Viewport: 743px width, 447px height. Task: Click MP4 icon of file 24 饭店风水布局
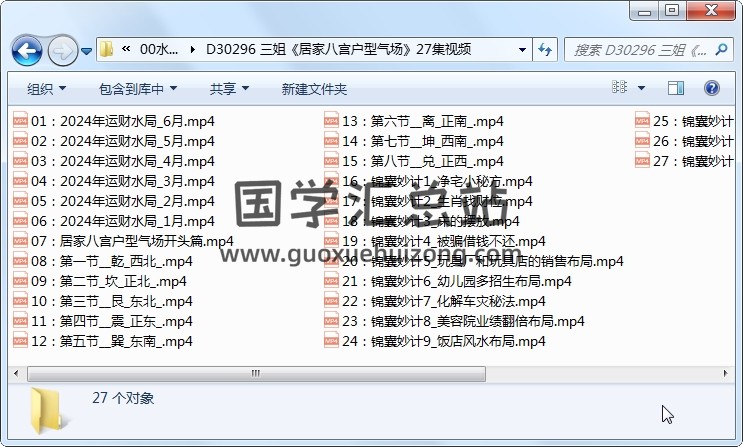click(331, 341)
